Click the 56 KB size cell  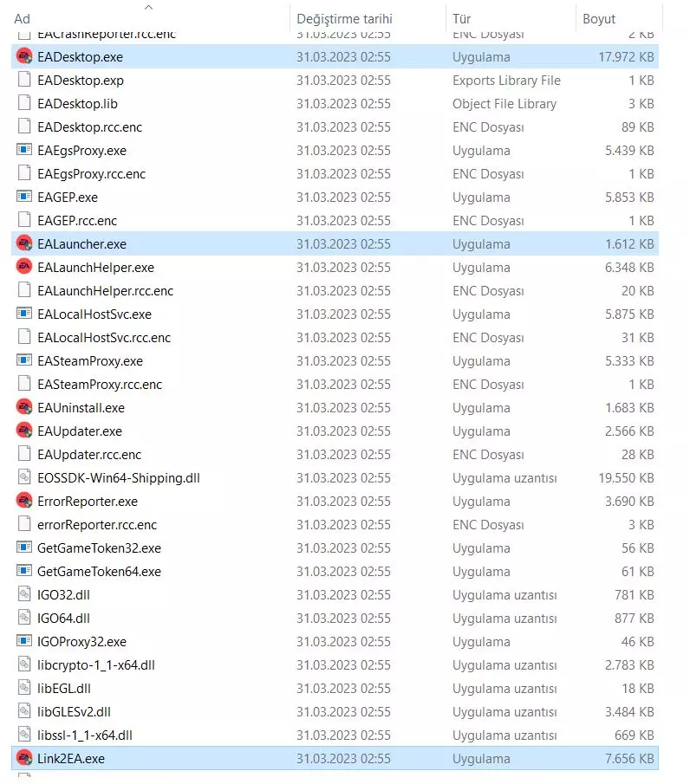pyautogui.click(x=637, y=548)
